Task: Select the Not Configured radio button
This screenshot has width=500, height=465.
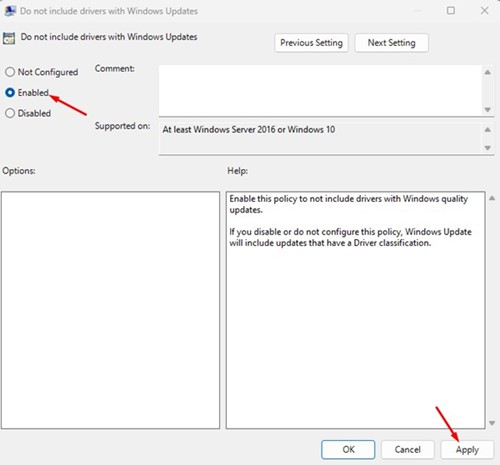Action: (10, 72)
